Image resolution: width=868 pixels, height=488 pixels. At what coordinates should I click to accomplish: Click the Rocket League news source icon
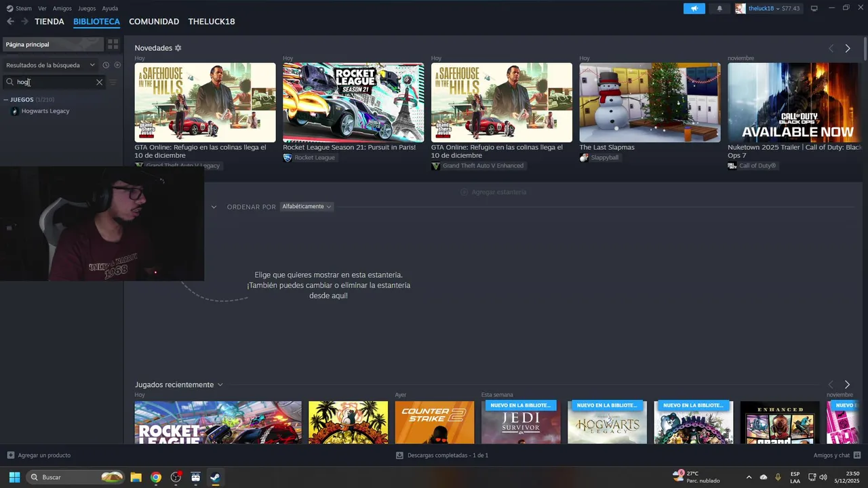point(288,157)
